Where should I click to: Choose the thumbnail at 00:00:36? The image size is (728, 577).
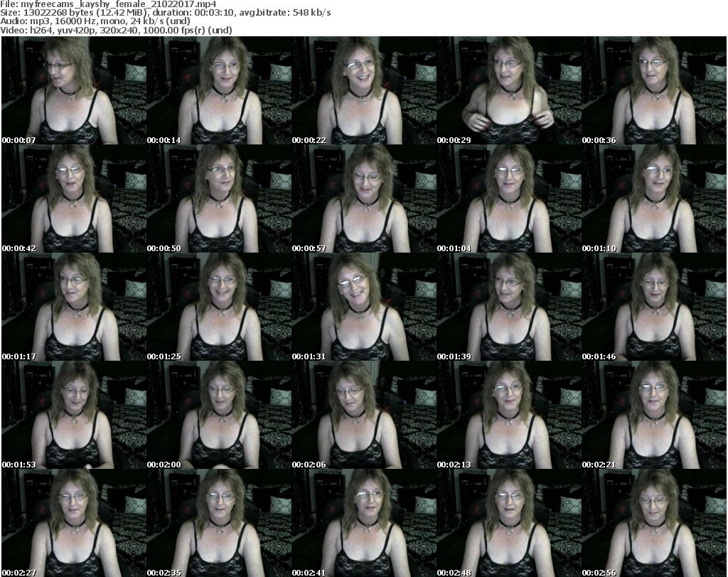[653, 90]
